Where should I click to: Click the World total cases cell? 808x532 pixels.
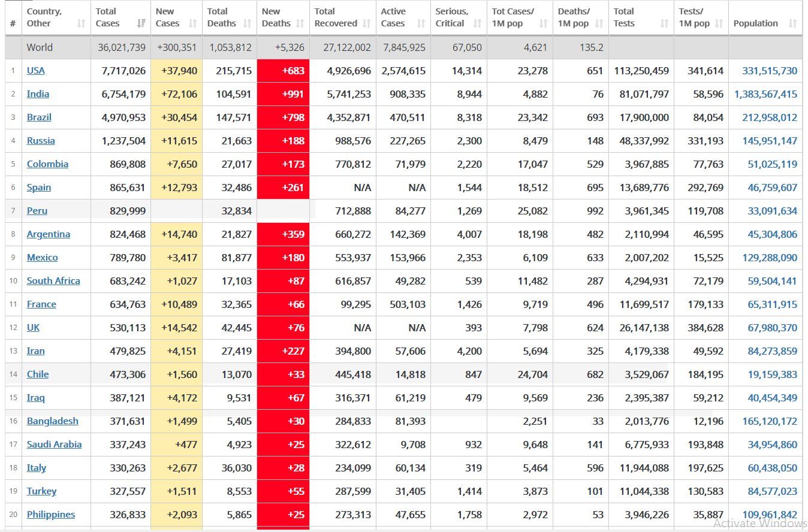point(121,47)
